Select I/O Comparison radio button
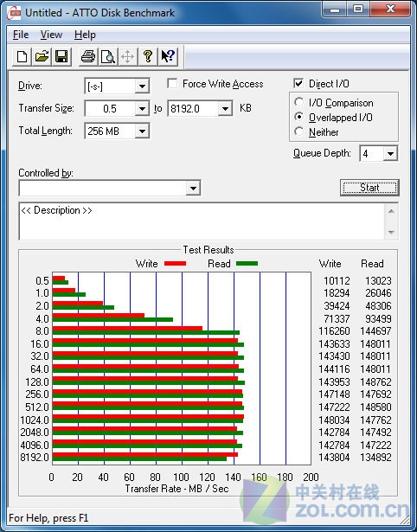417x532 pixels. tap(299, 102)
